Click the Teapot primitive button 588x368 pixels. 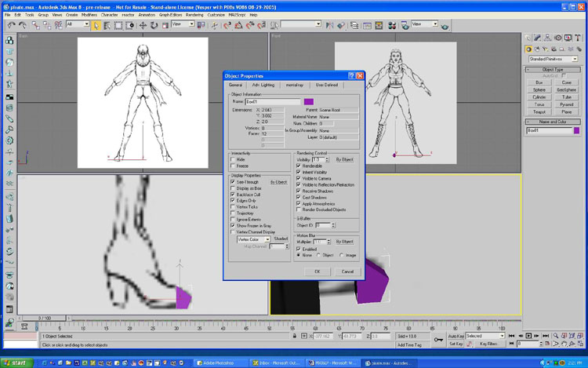(x=539, y=112)
